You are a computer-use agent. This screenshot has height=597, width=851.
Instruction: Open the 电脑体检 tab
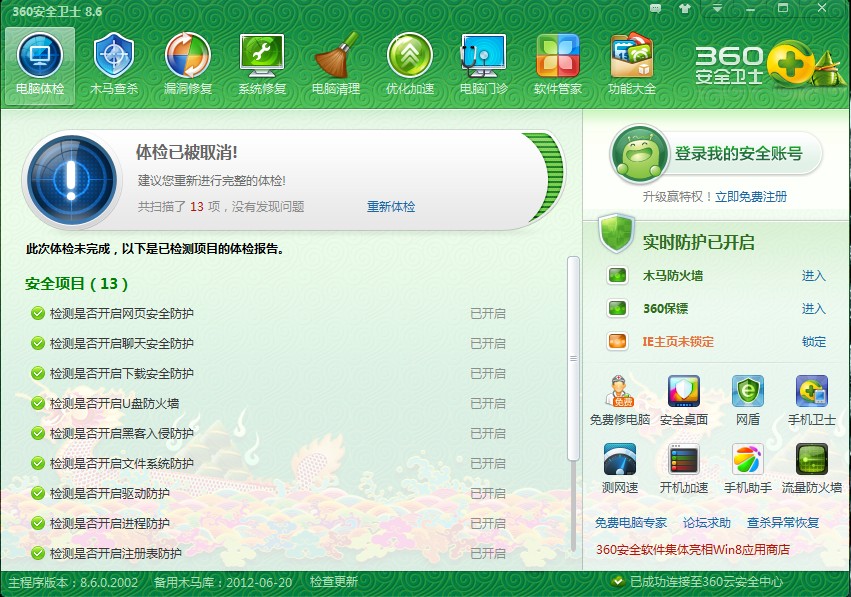tap(40, 66)
